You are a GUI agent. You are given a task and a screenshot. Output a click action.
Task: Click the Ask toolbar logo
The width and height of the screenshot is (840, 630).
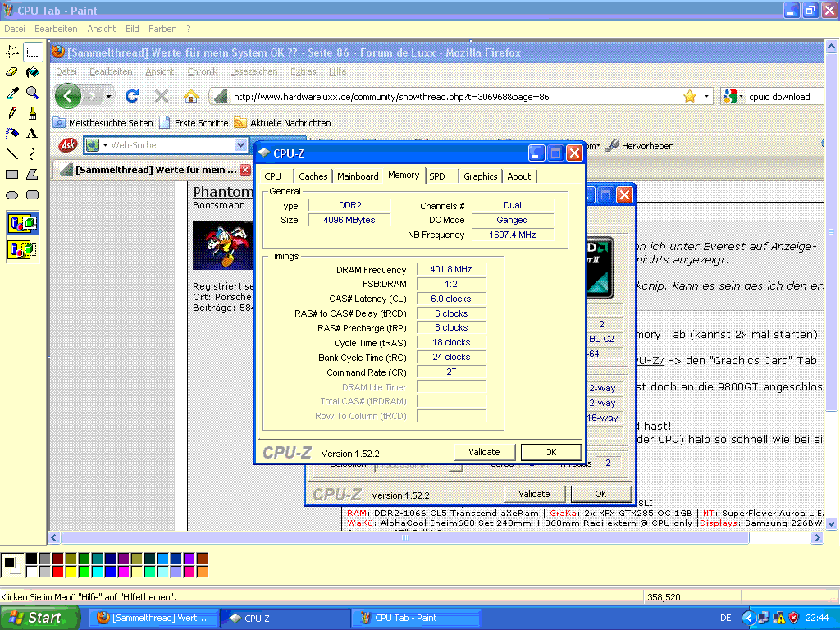pyautogui.click(x=68, y=144)
